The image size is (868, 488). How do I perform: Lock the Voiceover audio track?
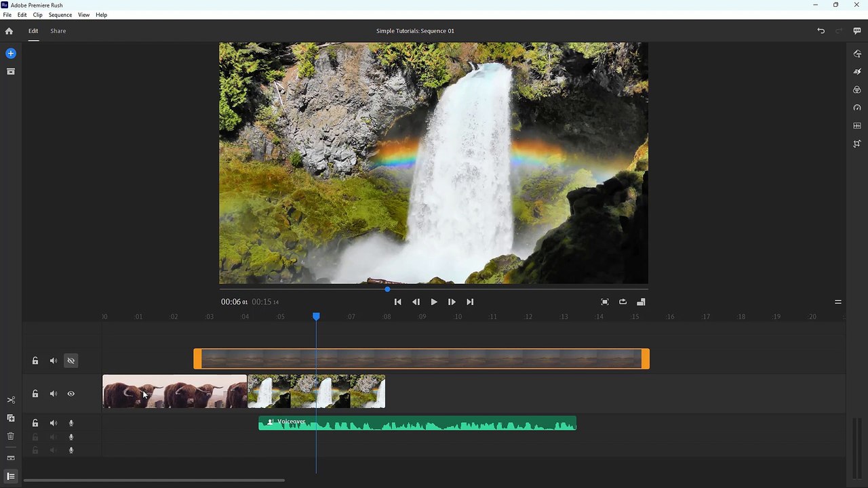(35, 423)
